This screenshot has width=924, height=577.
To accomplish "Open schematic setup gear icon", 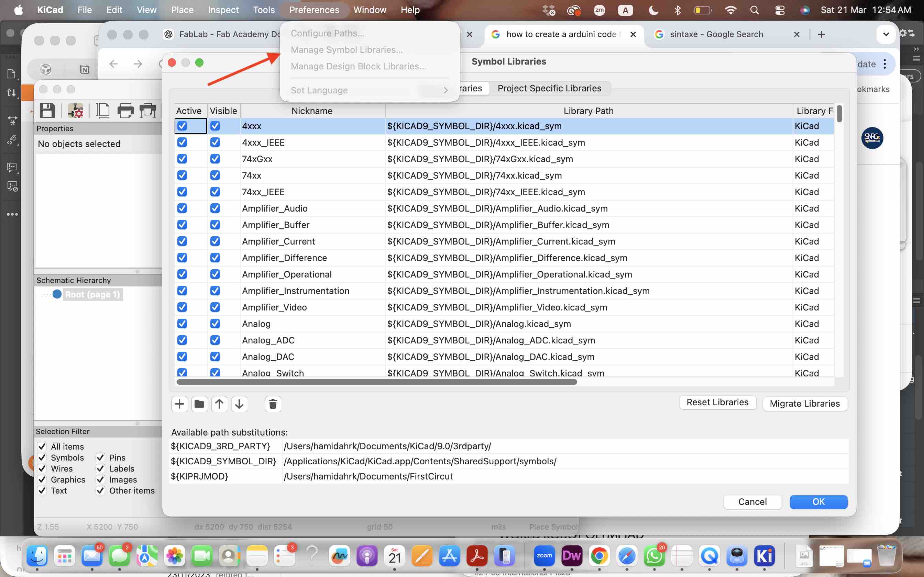I will coord(76,111).
